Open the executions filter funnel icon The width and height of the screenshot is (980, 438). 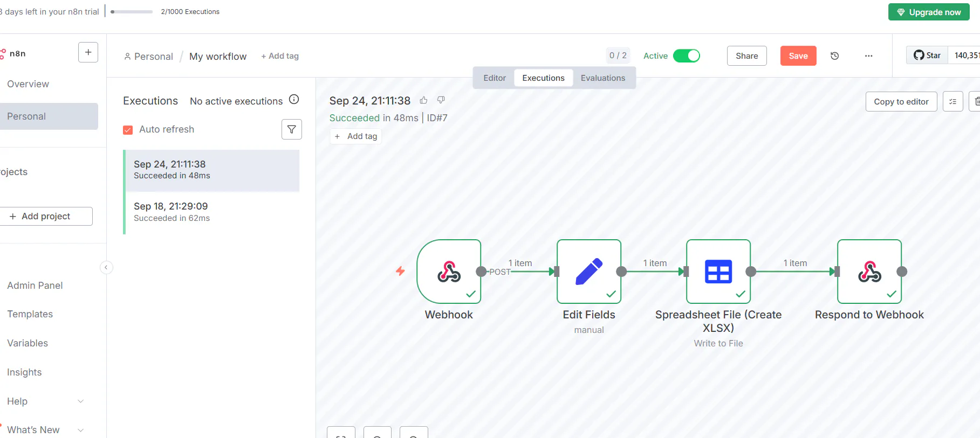[291, 129]
